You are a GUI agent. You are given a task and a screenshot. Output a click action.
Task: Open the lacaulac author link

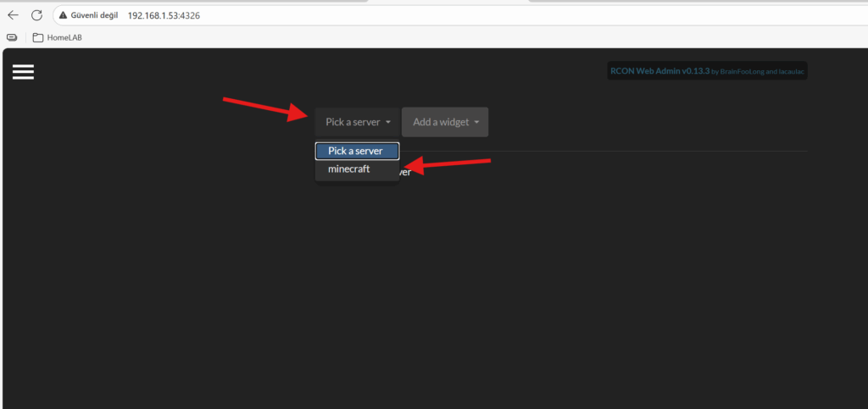(790, 73)
